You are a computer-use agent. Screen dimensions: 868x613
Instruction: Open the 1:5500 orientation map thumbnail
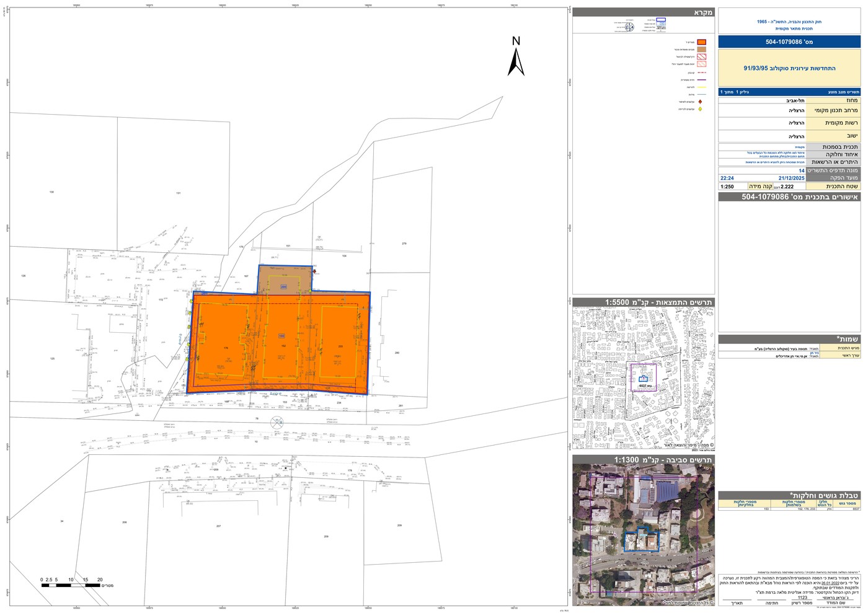(643, 378)
